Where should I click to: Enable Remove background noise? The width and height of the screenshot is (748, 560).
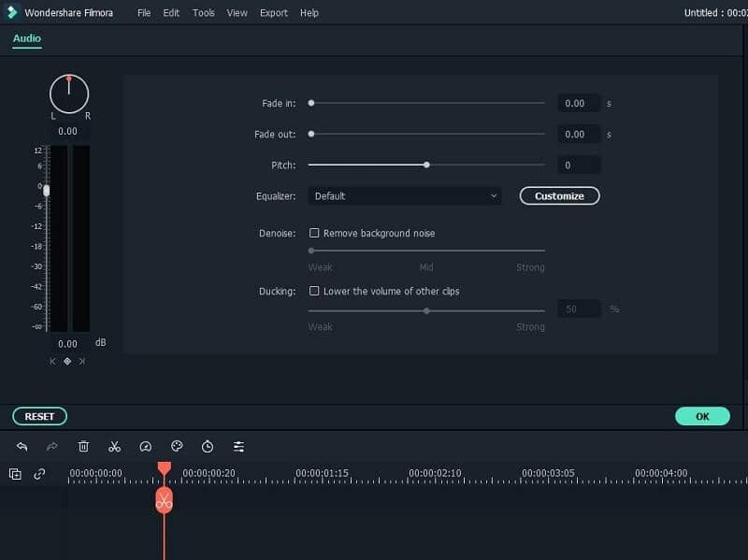tap(315, 233)
